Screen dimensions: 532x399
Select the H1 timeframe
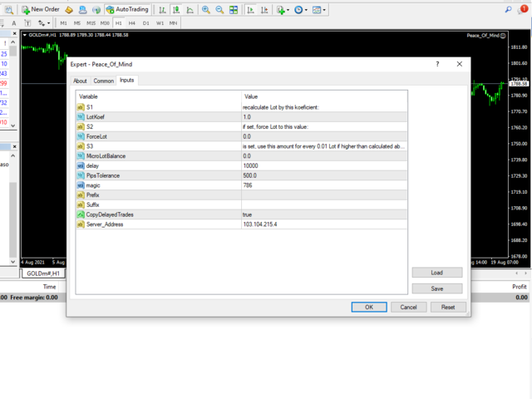tap(118, 23)
